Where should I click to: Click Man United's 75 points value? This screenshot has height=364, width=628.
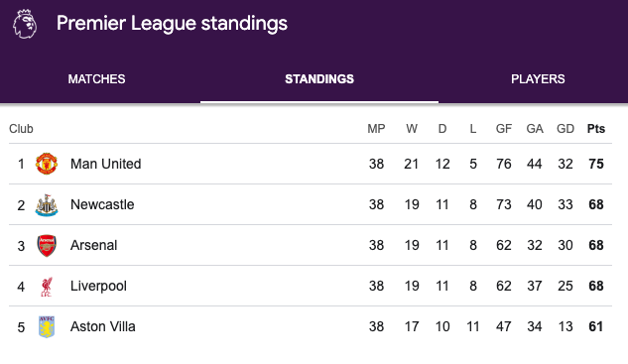pyautogui.click(x=596, y=164)
